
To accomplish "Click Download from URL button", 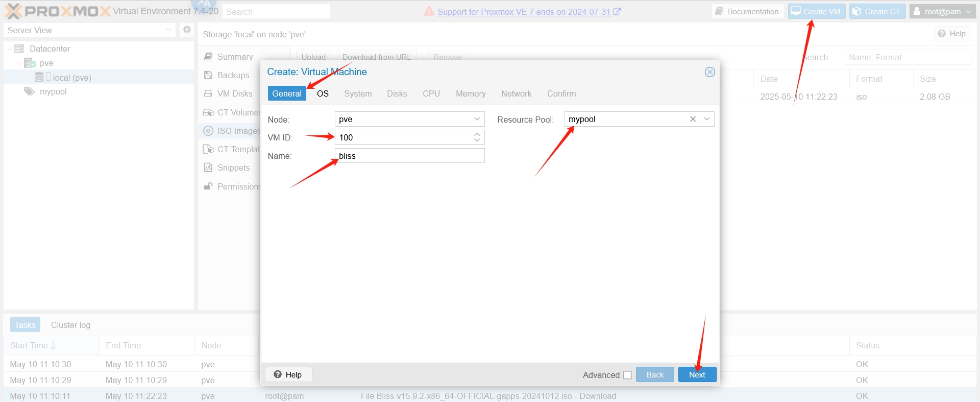I will coord(377,57).
